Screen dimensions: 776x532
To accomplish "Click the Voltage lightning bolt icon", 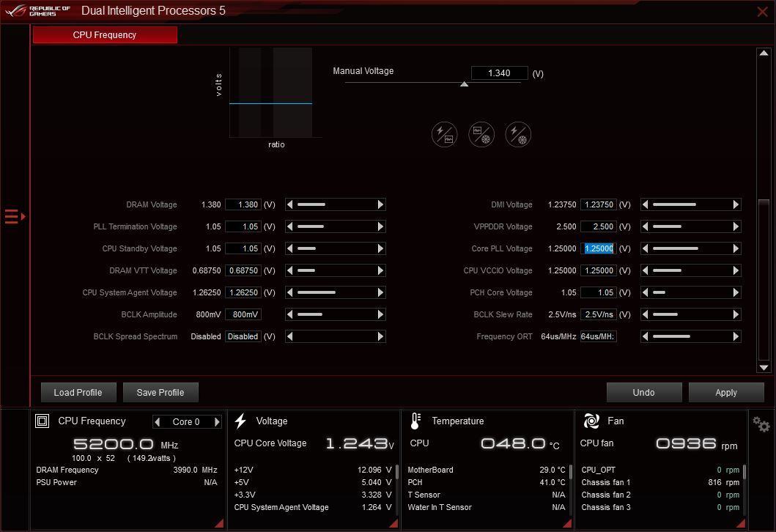I will [240, 421].
